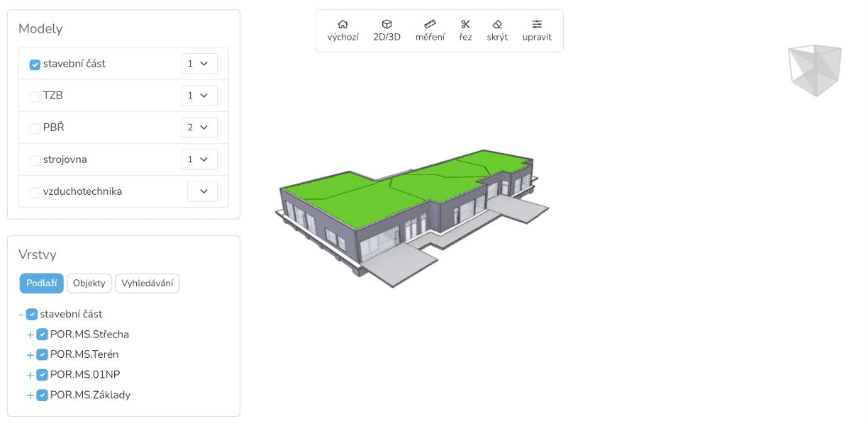This screenshot has height=428, width=868.
Task: Enable the TZB model checkbox
Action: pos(35,96)
